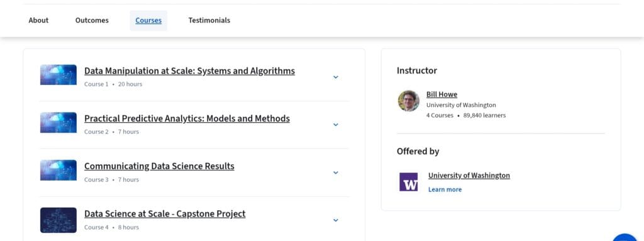Open Communicating Data Science Results link
This screenshot has height=241, width=644.
(159, 166)
